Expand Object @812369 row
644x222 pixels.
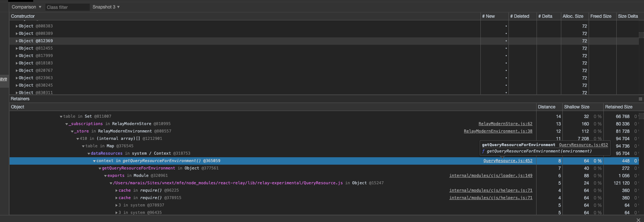tap(17, 41)
